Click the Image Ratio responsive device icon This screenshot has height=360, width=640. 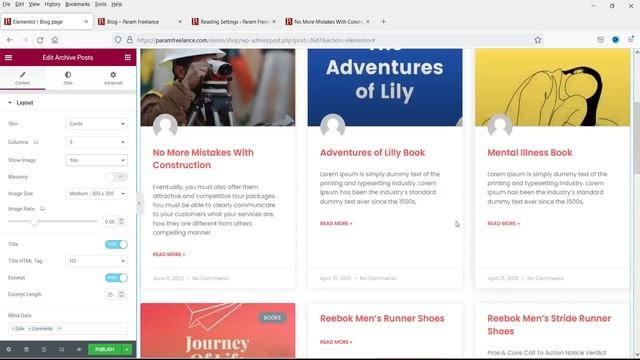42,209
